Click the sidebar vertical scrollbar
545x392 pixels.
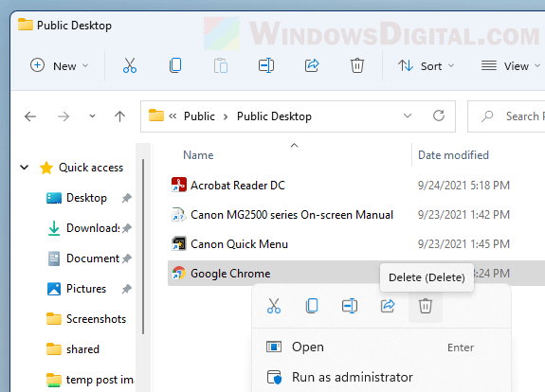coord(143,246)
